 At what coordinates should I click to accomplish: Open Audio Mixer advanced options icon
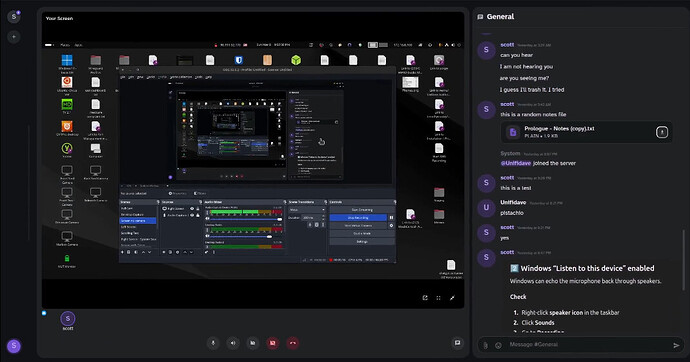click(206, 252)
